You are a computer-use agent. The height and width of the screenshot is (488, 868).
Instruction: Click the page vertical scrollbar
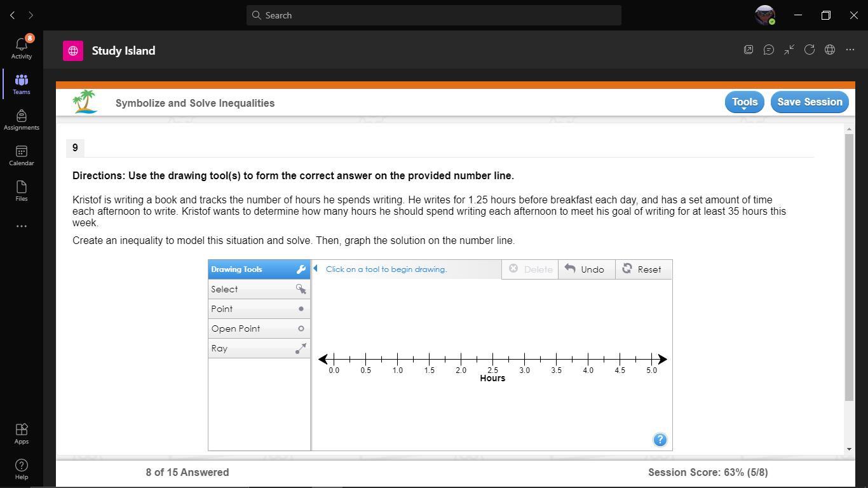coord(850,268)
